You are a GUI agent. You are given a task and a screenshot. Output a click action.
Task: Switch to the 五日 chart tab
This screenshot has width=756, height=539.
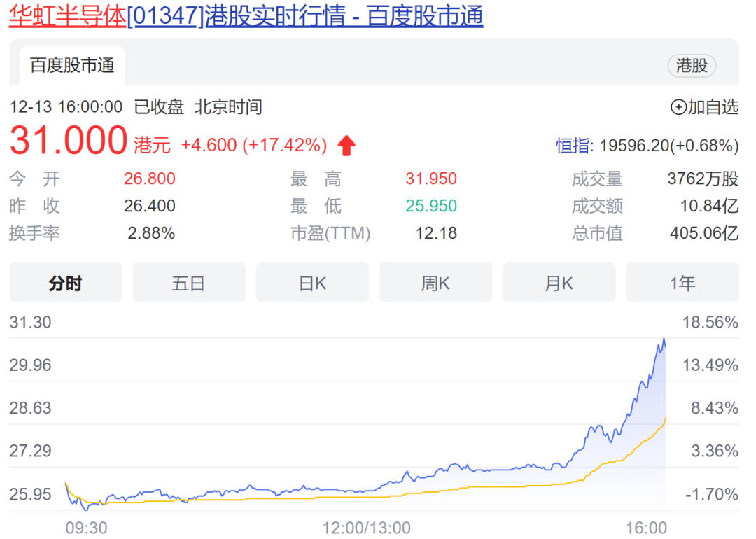pyautogui.click(x=189, y=283)
